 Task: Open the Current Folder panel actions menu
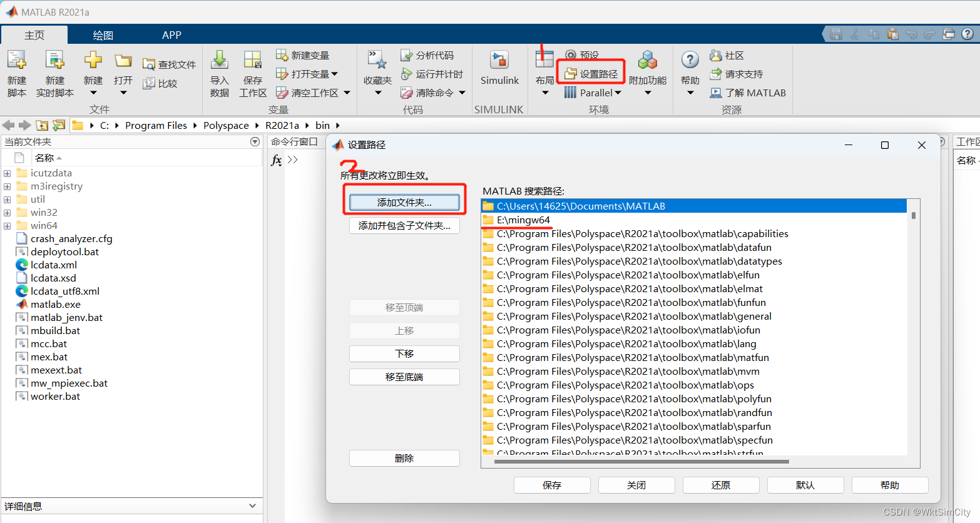(x=255, y=142)
